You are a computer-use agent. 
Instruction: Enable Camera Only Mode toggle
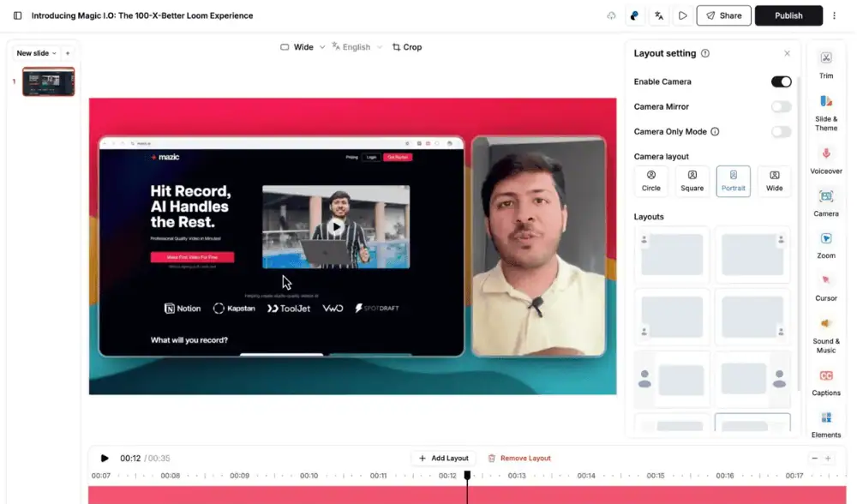click(781, 132)
